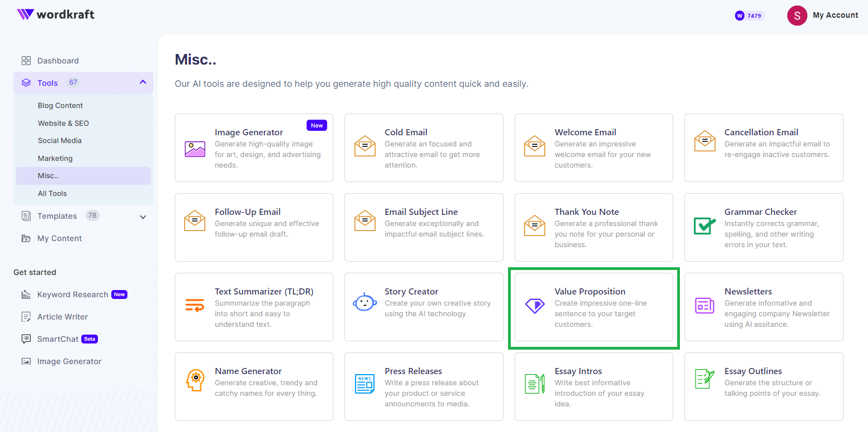Select the Value Proposition diamond icon
This screenshot has height=432, width=868.
tap(535, 306)
